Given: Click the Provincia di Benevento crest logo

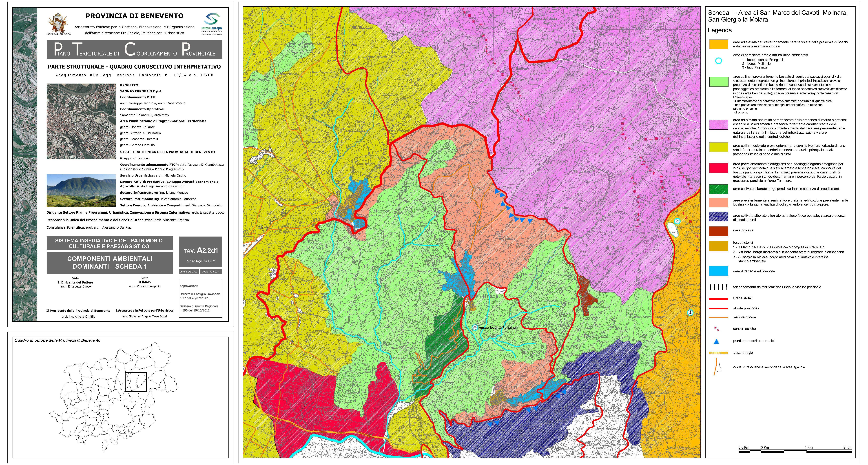Looking at the screenshot, I should tap(59, 24).
